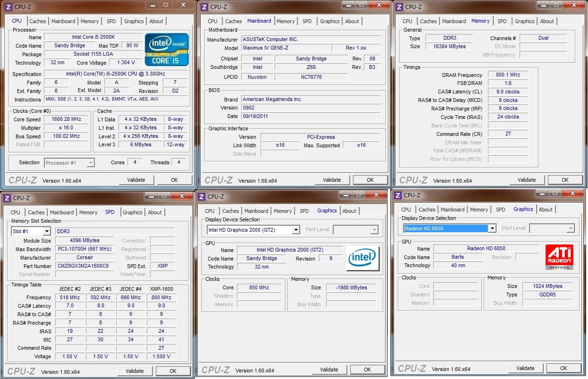Click OK in the SPD Timings Table window
The image size is (588, 379).
(173, 371)
